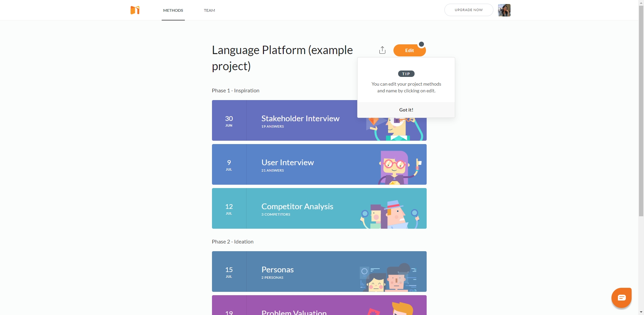
Task: Open your profile avatar menu
Action: click(504, 10)
